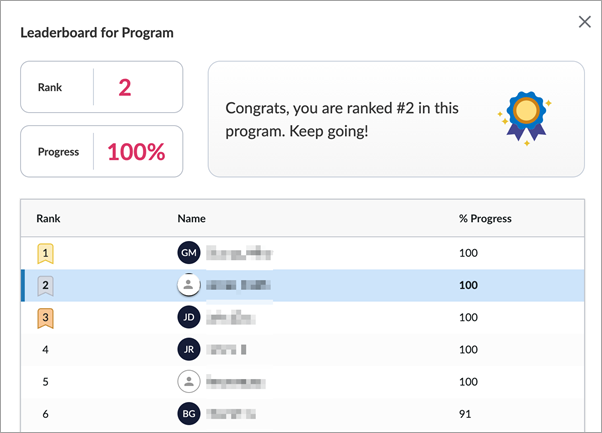Click the GM avatar icon

click(x=188, y=254)
